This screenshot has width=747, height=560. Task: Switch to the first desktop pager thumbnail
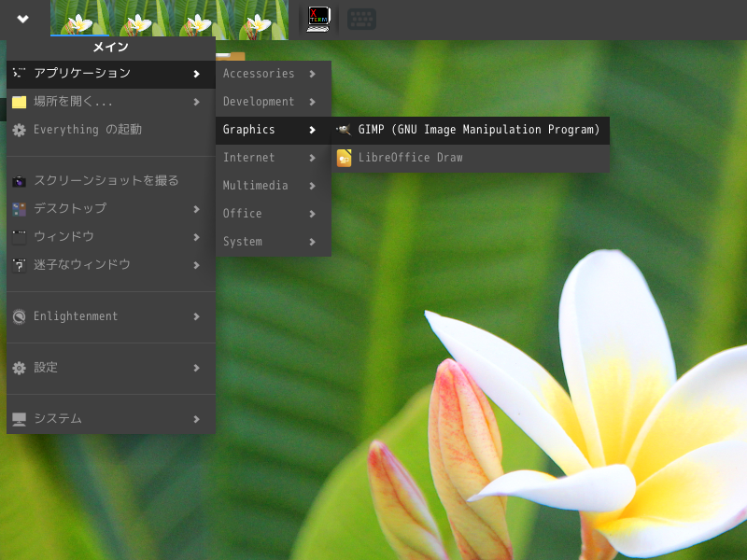point(79,18)
